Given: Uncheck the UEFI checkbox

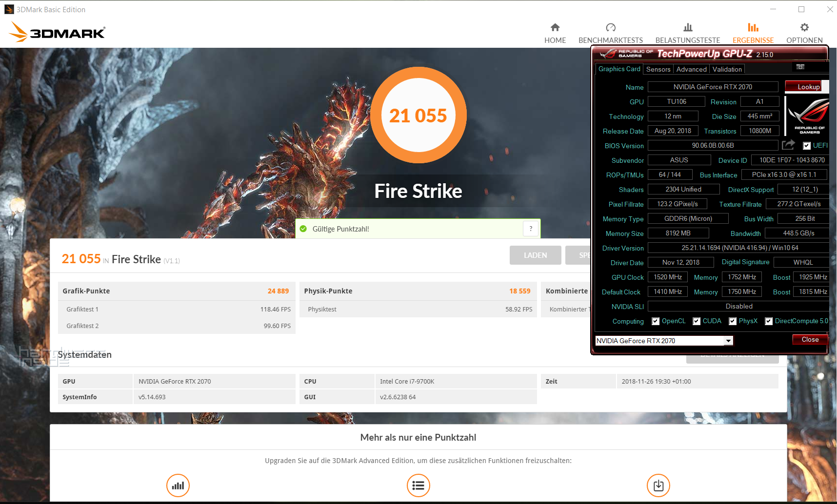Looking at the screenshot, I should pyautogui.click(x=807, y=145).
